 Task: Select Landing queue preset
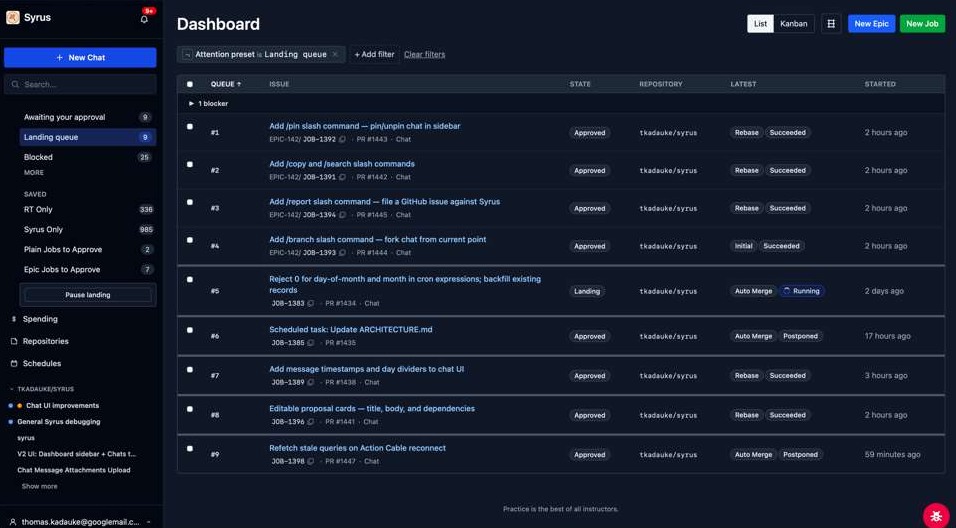coord(88,137)
